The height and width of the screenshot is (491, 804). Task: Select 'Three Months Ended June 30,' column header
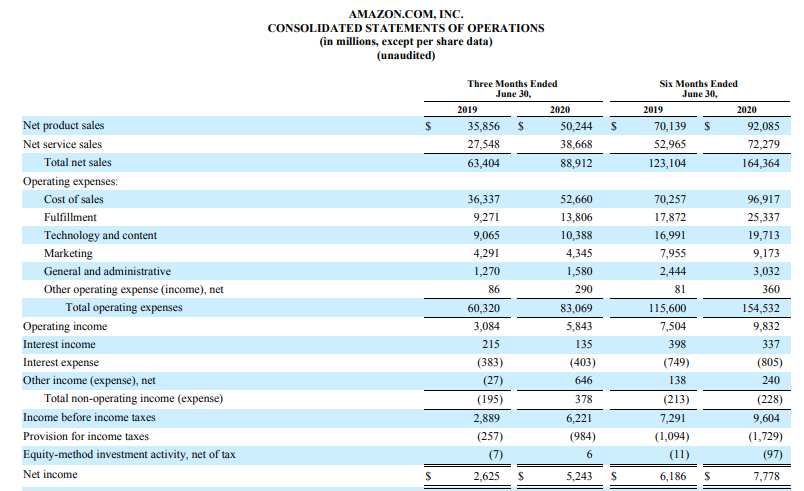point(512,89)
